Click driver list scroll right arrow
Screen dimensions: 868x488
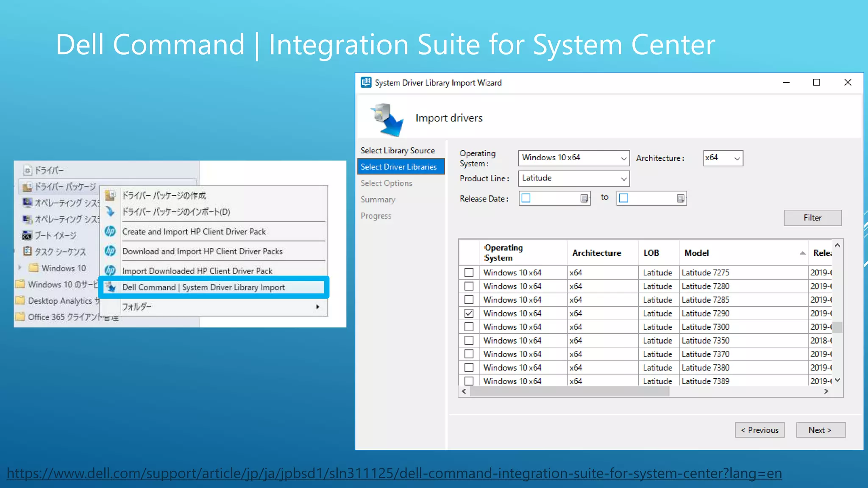(x=826, y=391)
